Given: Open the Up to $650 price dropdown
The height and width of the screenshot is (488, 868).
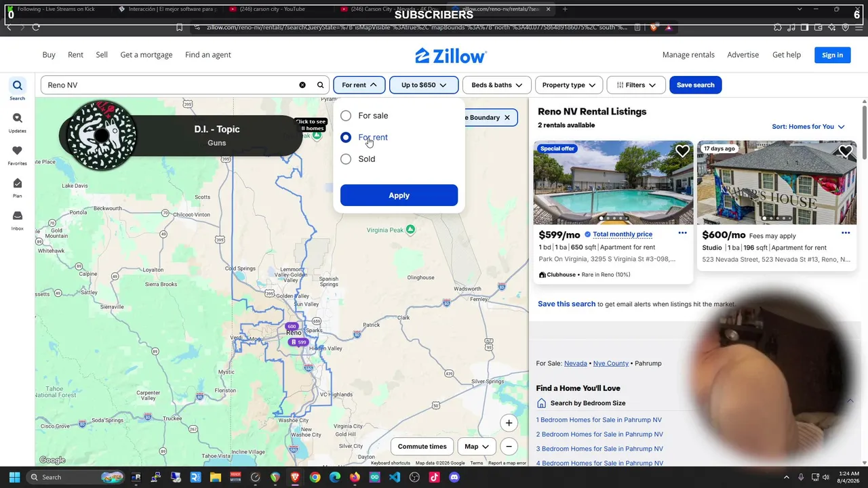Looking at the screenshot, I should 423,85.
